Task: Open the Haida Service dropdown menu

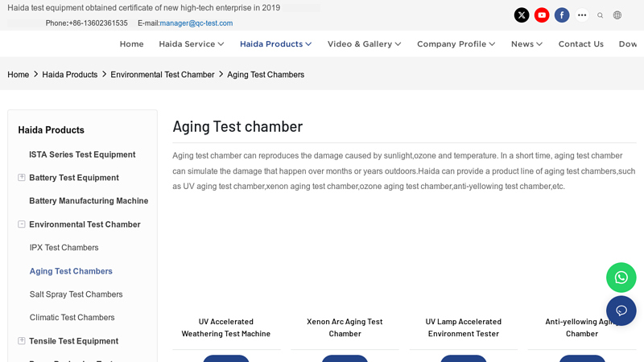Action: pyautogui.click(x=192, y=44)
